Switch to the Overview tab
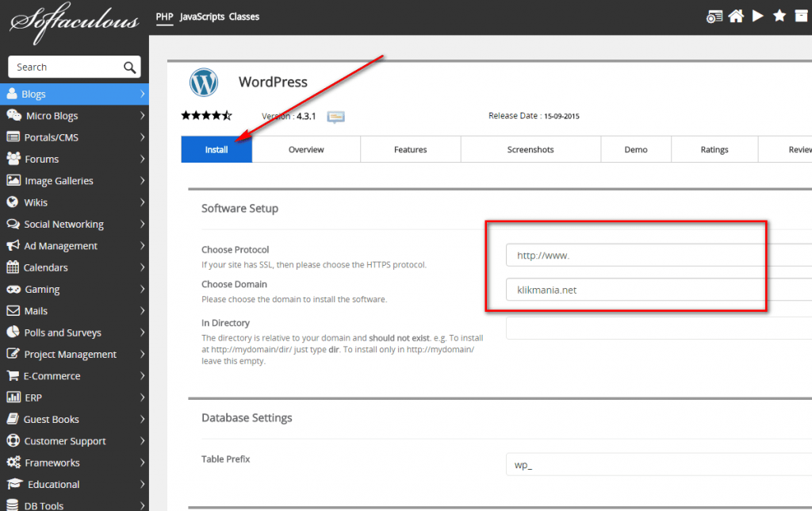Screen dimensions: 812x511 point(305,149)
